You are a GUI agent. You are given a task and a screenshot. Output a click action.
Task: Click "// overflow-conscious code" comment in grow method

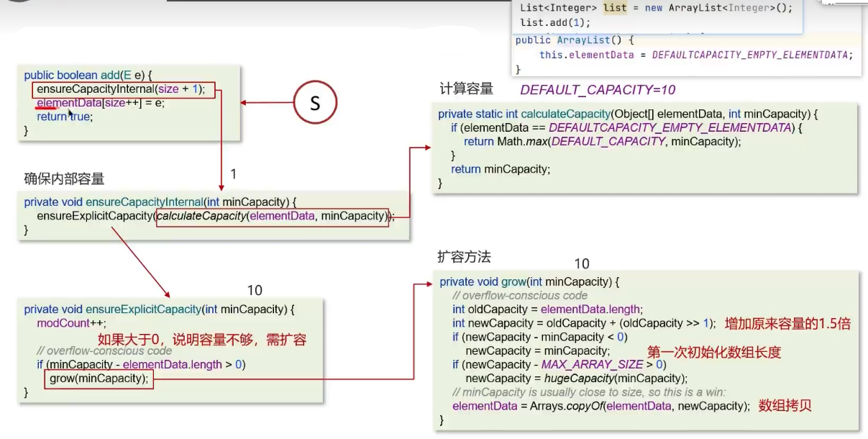click(520, 296)
